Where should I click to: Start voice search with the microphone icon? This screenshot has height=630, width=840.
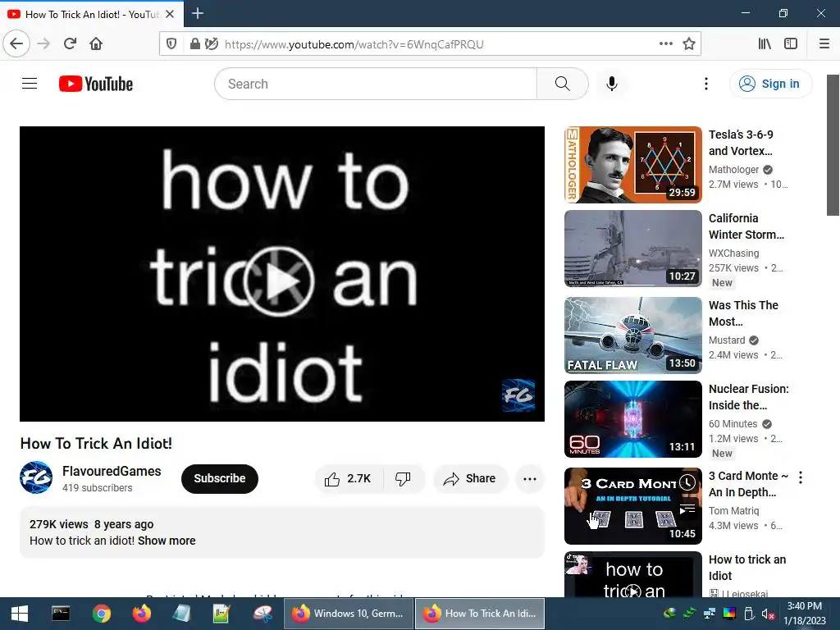click(x=612, y=84)
